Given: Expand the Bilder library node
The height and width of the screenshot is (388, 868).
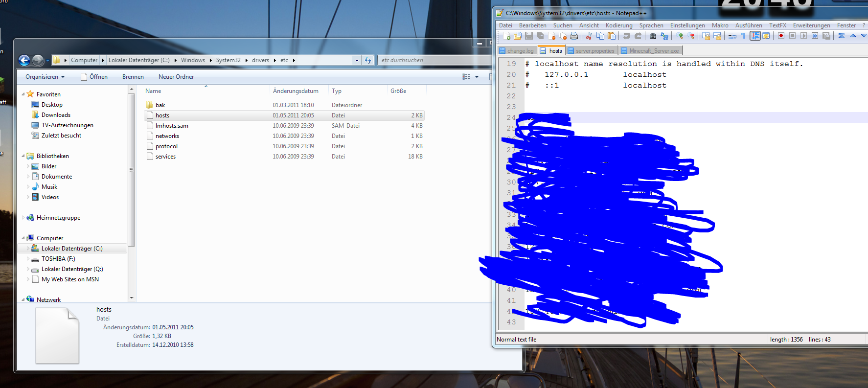Looking at the screenshot, I should pyautogui.click(x=28, y=166).
